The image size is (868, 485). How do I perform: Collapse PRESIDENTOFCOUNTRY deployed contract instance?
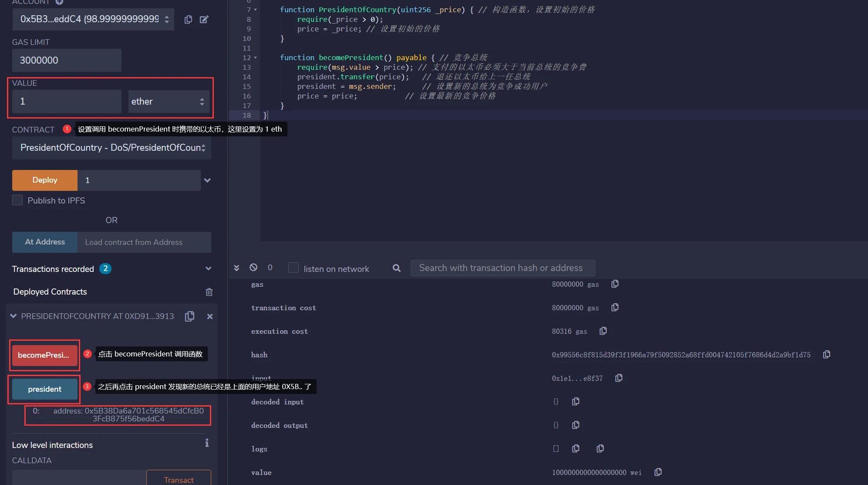click(14, 316)
